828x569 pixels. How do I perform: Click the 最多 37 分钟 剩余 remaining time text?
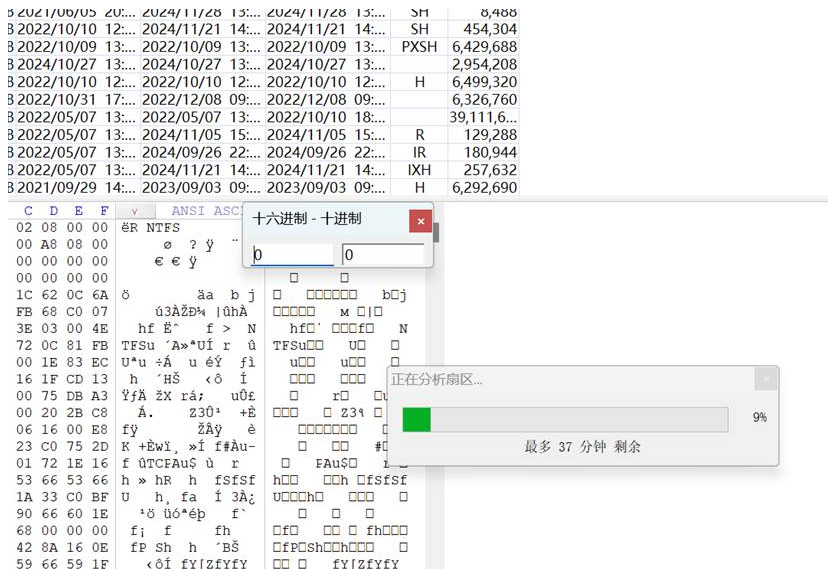click(x=582, y=447)
